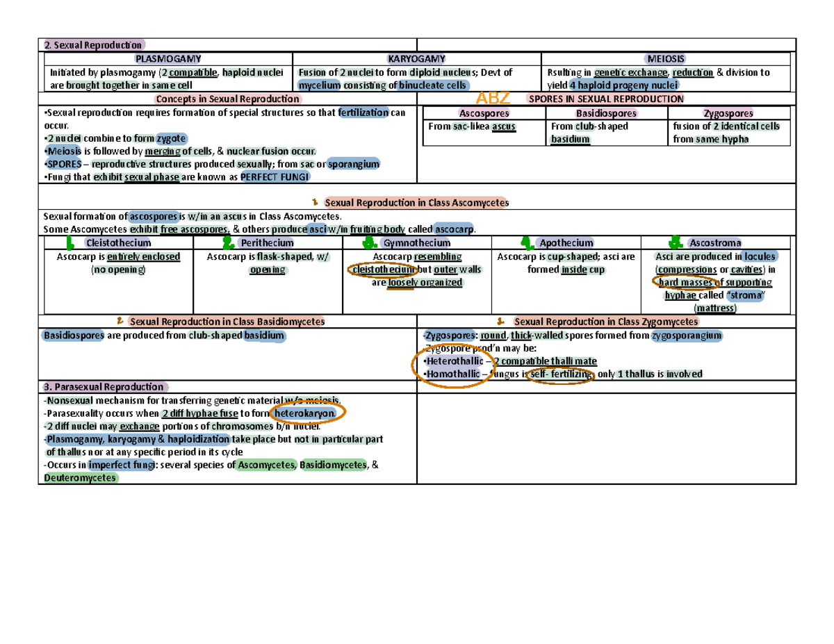Click the green handwritten 3 beside Gymnothecium
This screenshot has height=644, width=834.
click(370, 242)
